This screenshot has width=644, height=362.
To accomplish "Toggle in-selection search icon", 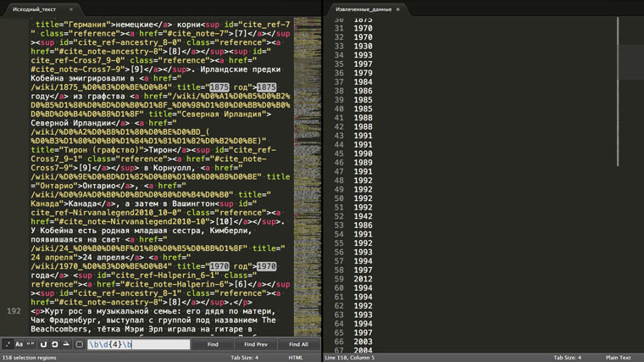I will pos(55,345).
